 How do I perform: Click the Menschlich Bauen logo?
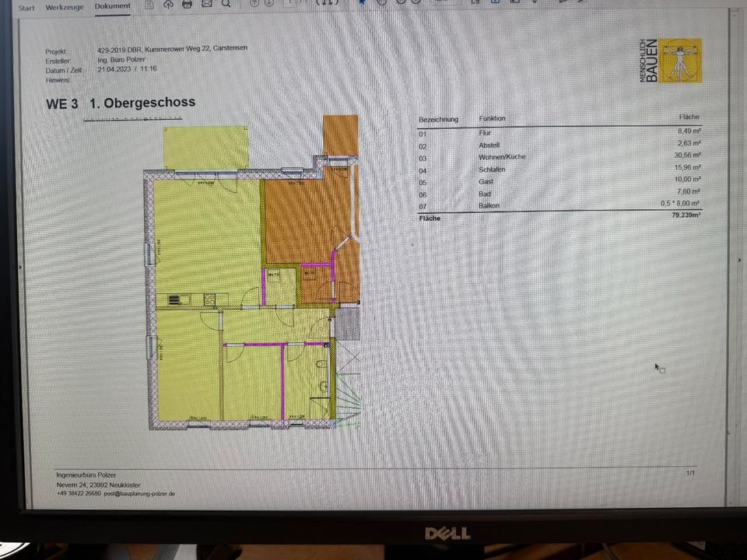click(671, 61)
